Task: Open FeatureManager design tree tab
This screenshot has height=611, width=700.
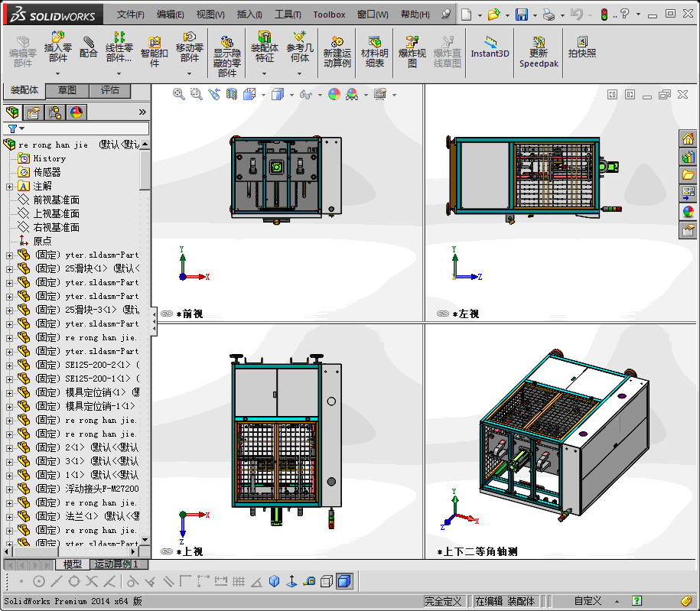Action: (13, 112)
